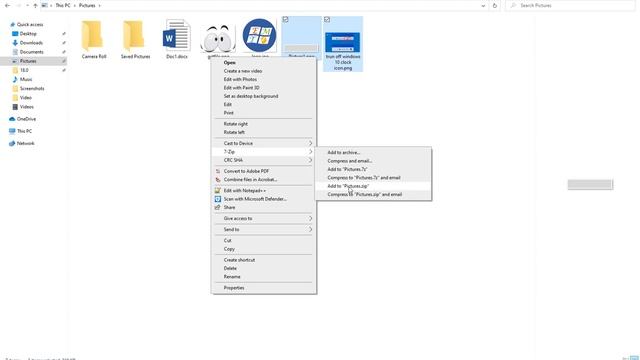Viewport: 640px width, 360px height.
Task: Expand the Give access to submenu
Action: pos(264,218)
